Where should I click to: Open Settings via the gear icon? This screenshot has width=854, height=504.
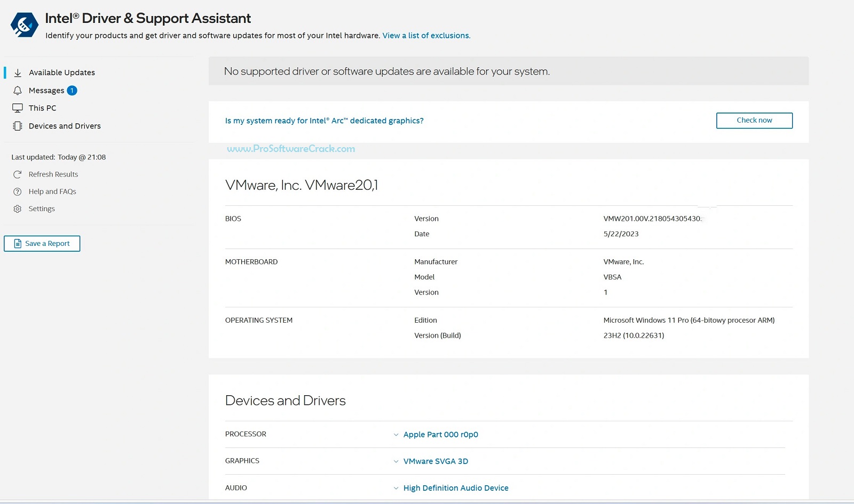click(18, 209)
